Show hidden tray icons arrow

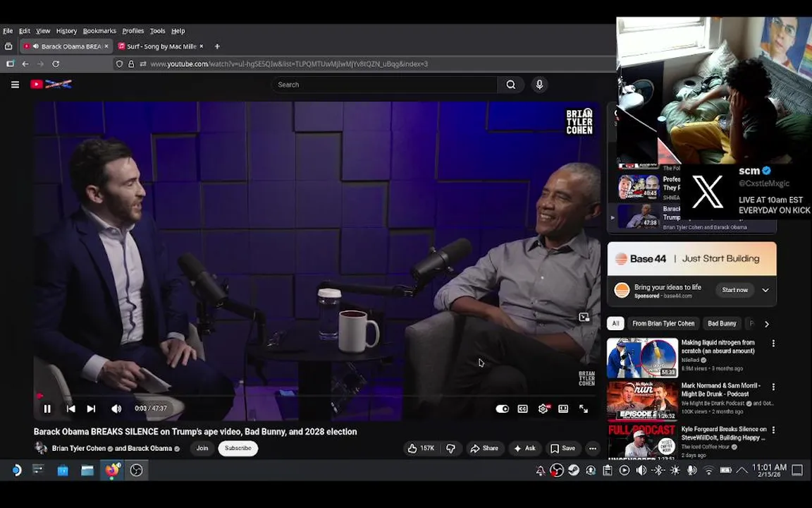click(x=742, y=470)
